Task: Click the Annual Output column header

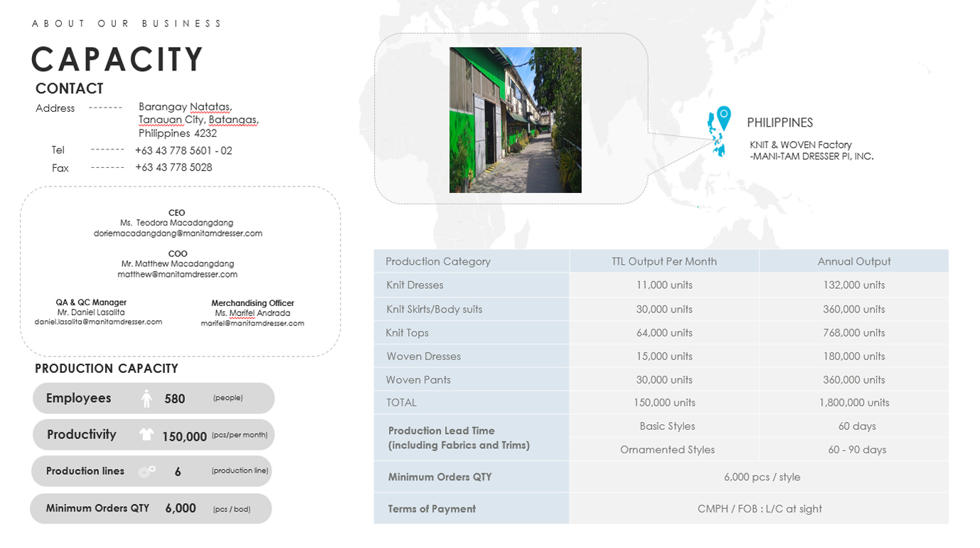Action: click(853, 261)
